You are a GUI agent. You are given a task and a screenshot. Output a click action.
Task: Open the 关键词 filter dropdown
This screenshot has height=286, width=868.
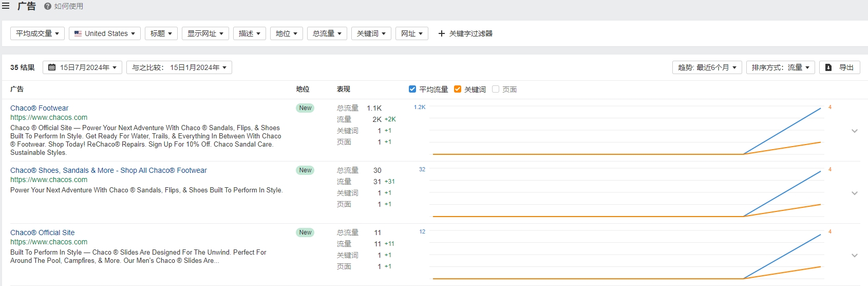pos(371,33)
